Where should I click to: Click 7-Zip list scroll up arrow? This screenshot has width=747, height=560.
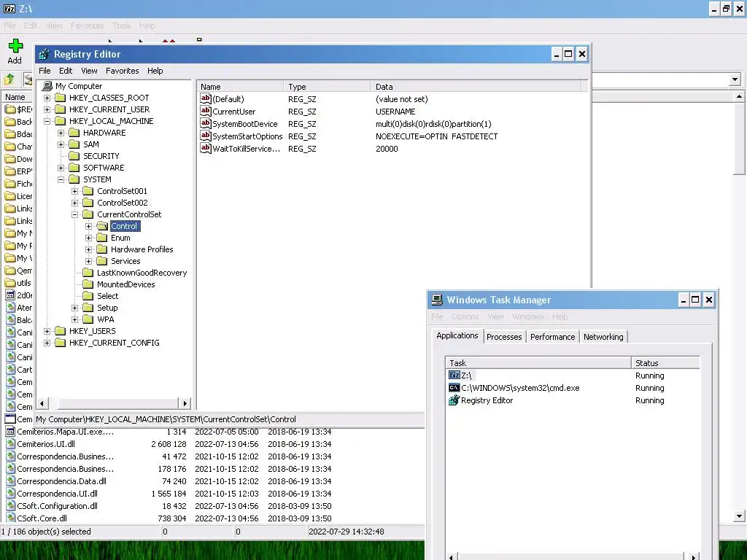click(x=739, y=97)
